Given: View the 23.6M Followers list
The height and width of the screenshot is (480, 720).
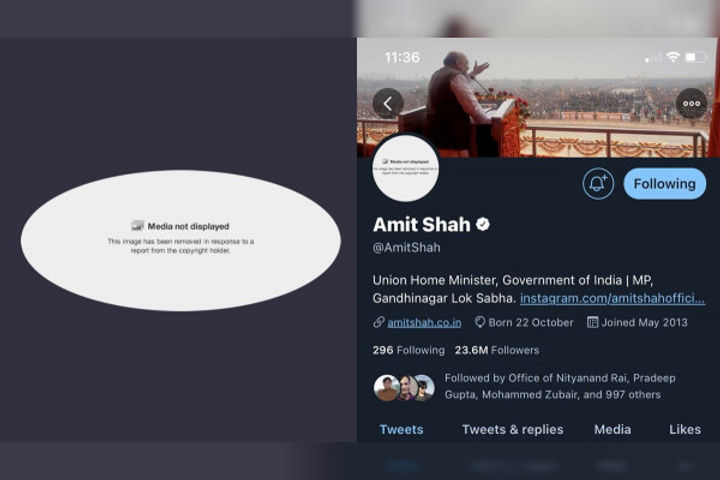Looking at the screenshot, I should (497, 350).
